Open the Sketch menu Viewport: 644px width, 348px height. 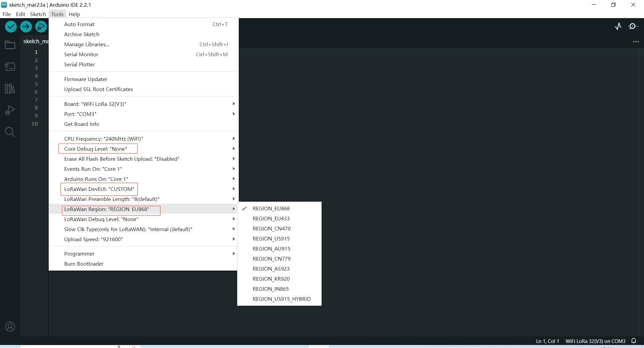point(38,14)
